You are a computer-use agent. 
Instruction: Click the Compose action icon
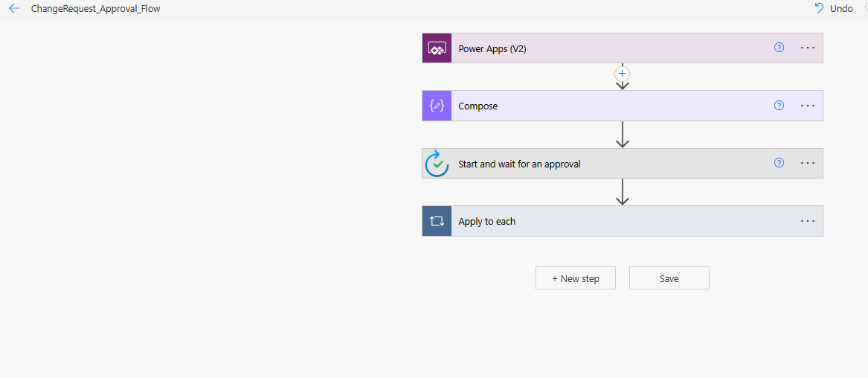pos(437,106)
